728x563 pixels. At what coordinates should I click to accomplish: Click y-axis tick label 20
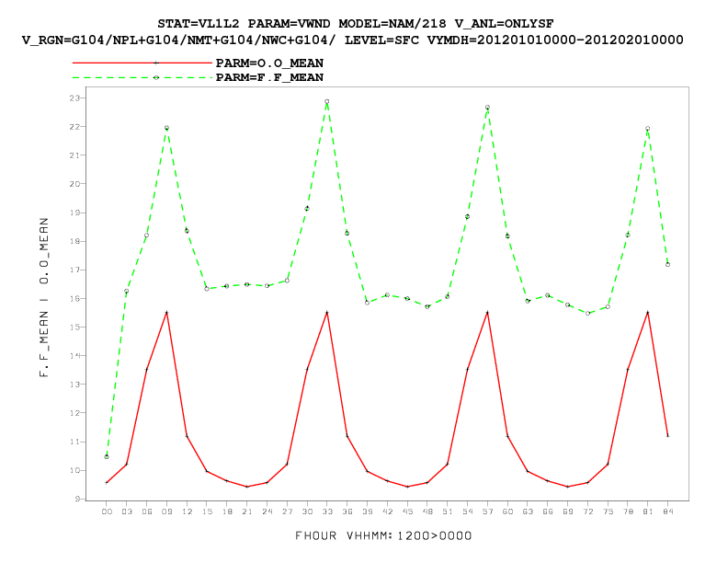pyautogui.click(x=74, y=184)
